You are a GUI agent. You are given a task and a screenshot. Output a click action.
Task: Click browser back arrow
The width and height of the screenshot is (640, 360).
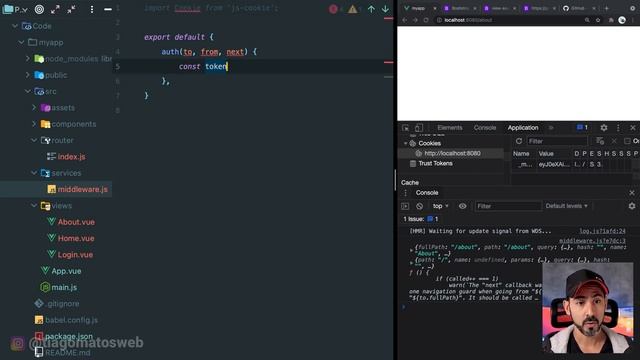pos(404,20)
